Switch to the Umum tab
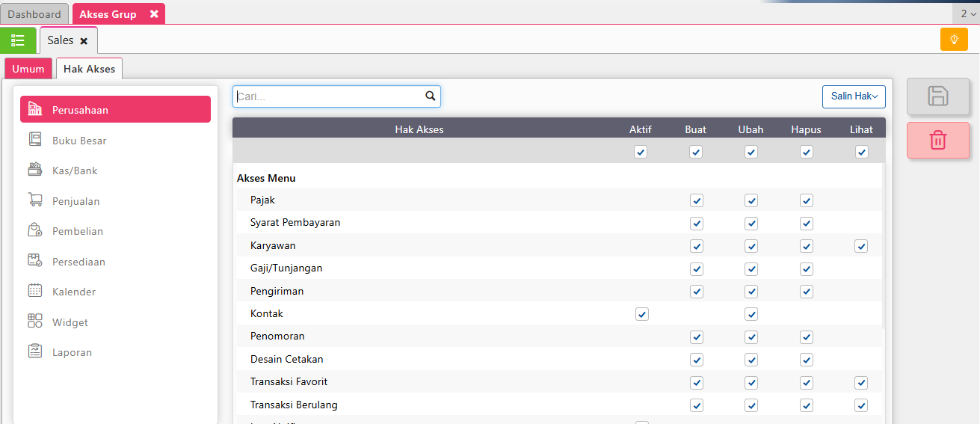Screen dimensions: 980x424 point(28,69)
